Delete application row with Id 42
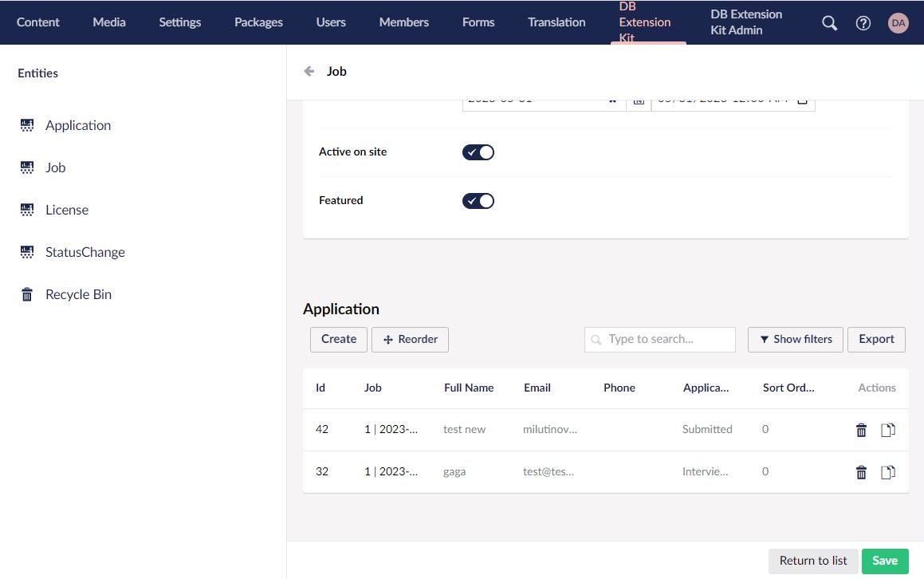The image size is (924, 579). [x=861, y=430]
